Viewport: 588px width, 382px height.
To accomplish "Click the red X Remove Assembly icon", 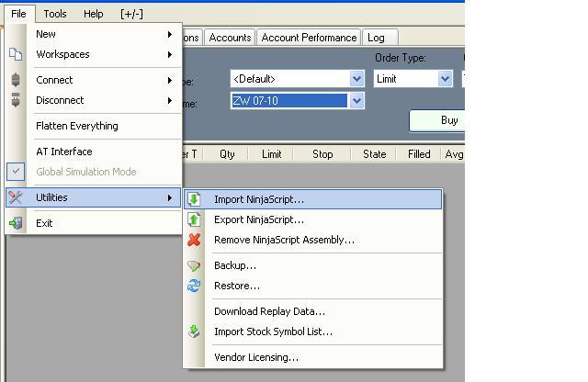I will [x=194, y=240].
